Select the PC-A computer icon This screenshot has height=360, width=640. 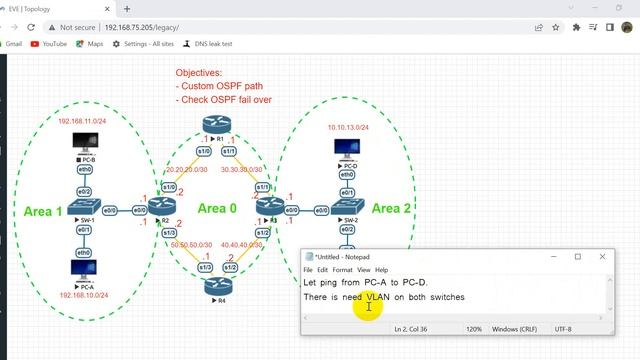83,270
